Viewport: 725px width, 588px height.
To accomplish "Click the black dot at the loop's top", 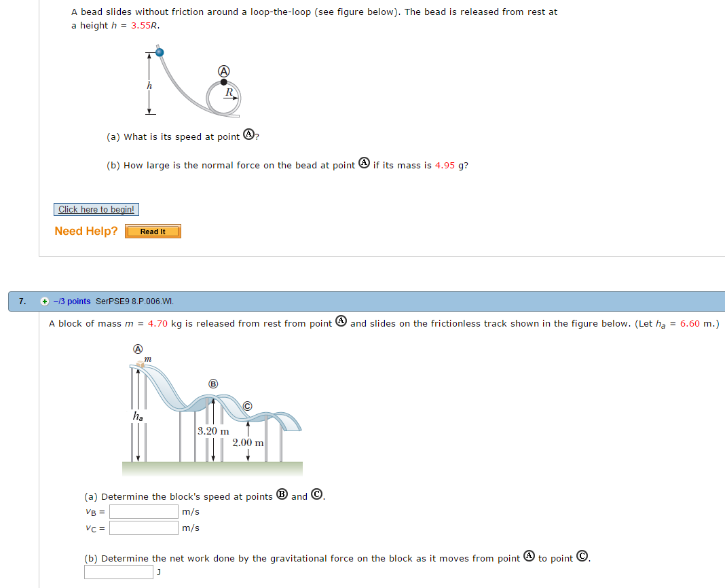I will [223, 82].
